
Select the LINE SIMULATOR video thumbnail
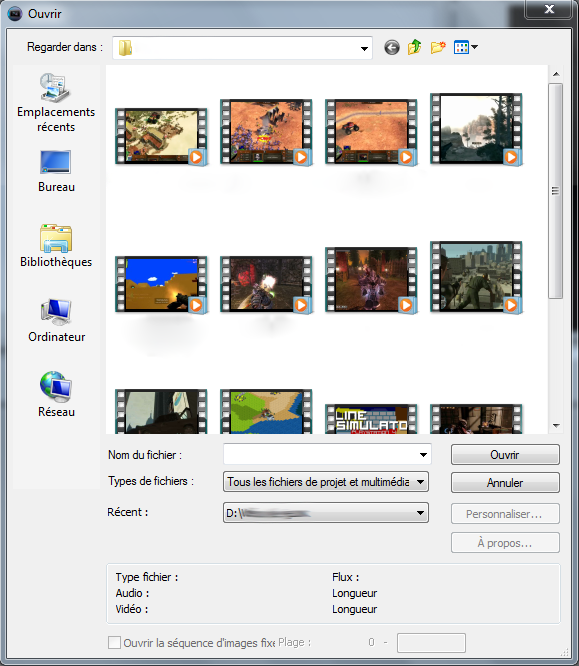coord(371,419)
